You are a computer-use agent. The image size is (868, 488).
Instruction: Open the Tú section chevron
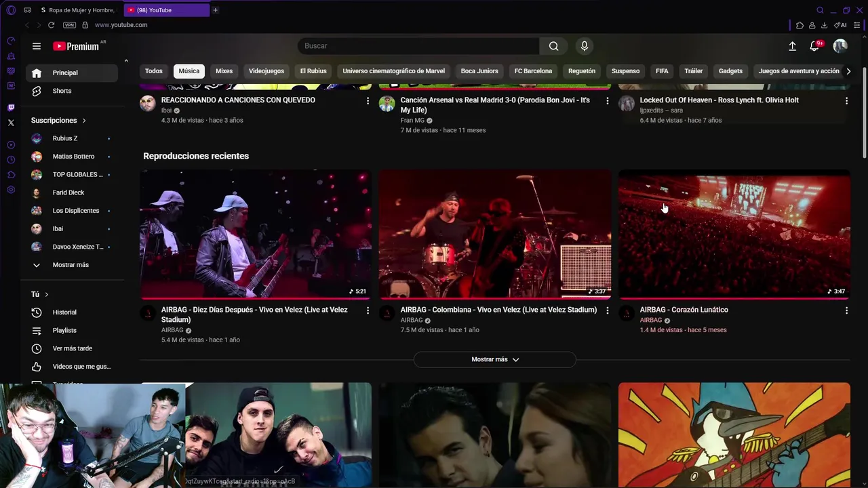pos(46,295)
